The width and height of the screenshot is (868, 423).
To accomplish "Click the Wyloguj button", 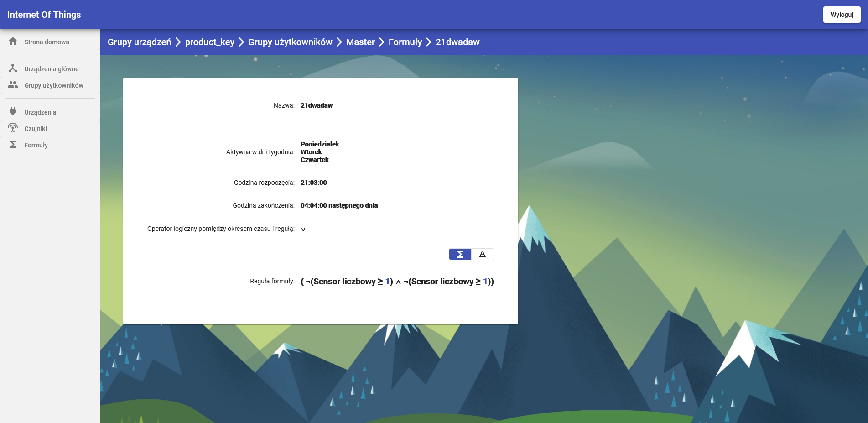I will (842, 15).
